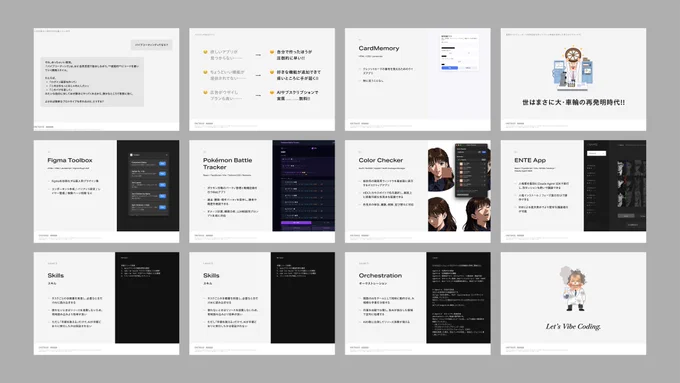
Task: Click the bold text 自分で作ったほうが on list slide
Action: point(294,52)
